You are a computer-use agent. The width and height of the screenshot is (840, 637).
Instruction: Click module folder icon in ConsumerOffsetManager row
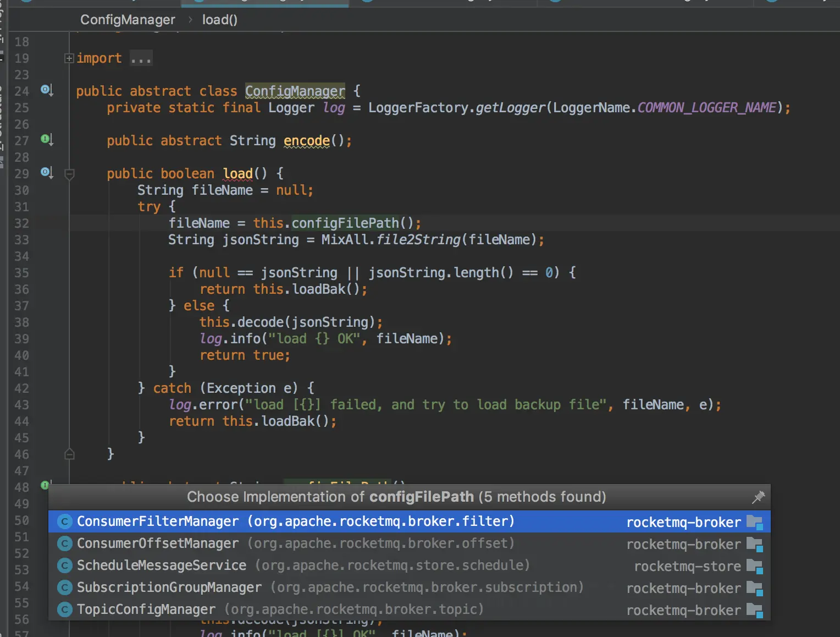(x=755, y=545)
